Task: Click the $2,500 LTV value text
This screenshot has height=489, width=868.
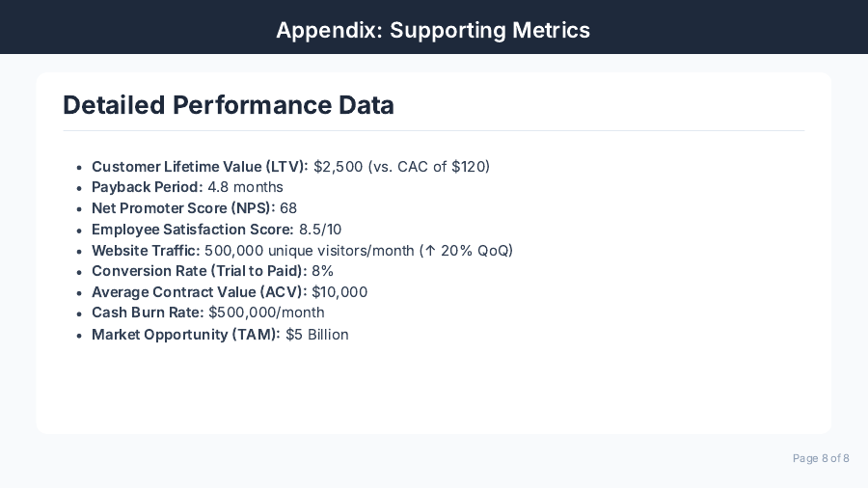Action: [338, 167]
